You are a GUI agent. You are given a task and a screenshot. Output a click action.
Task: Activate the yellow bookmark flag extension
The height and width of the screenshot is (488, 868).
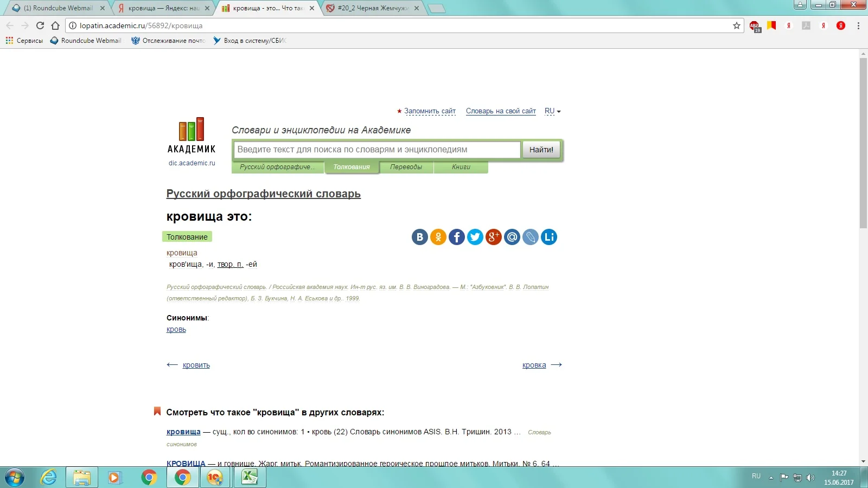coord(771,25)
